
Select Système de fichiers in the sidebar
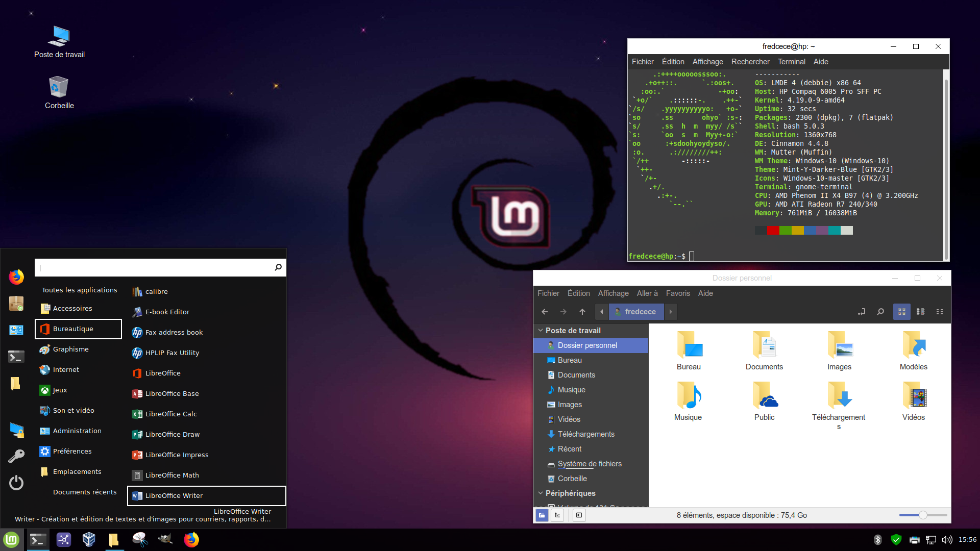(591, 464)
